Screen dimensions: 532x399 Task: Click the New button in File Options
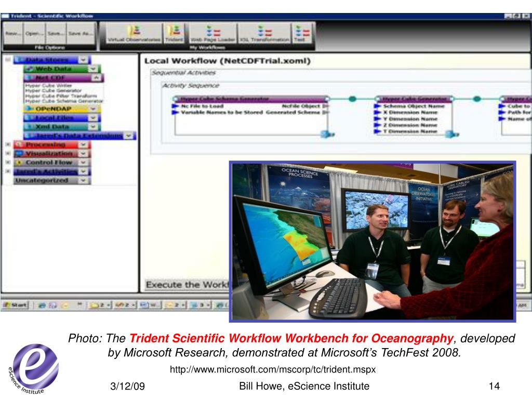tap(13, 33)
